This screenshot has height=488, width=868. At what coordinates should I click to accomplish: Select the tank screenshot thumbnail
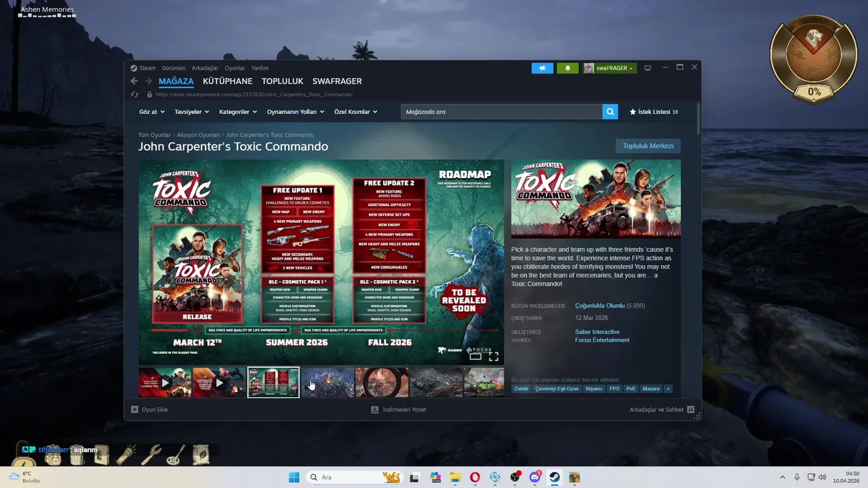[436, 382]
